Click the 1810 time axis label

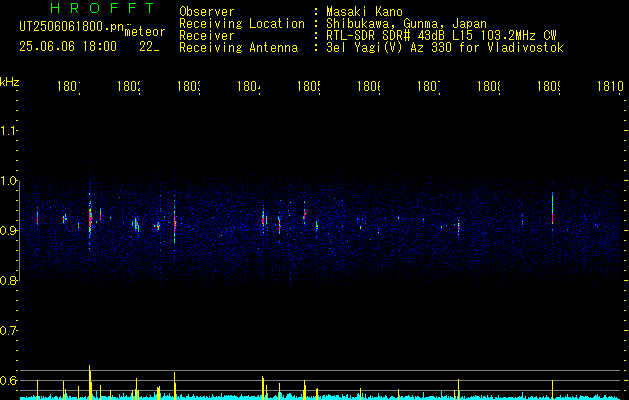coord(610,86)
